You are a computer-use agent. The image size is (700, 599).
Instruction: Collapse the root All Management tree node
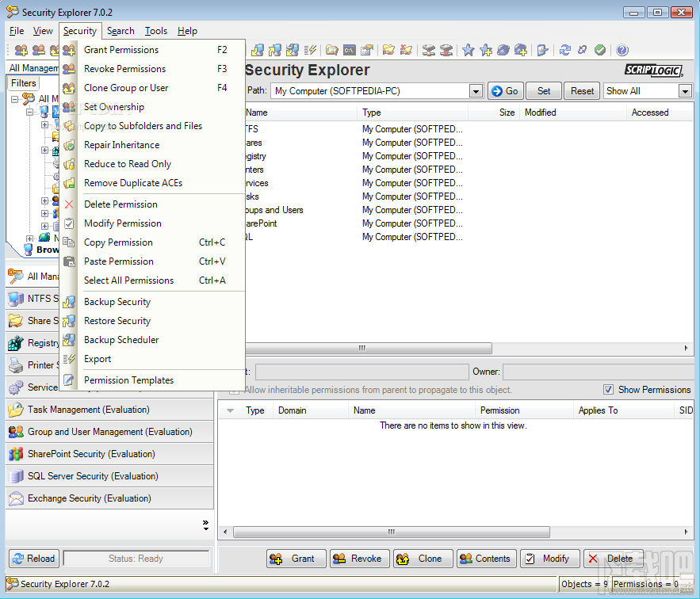click(x=15, y=99)
